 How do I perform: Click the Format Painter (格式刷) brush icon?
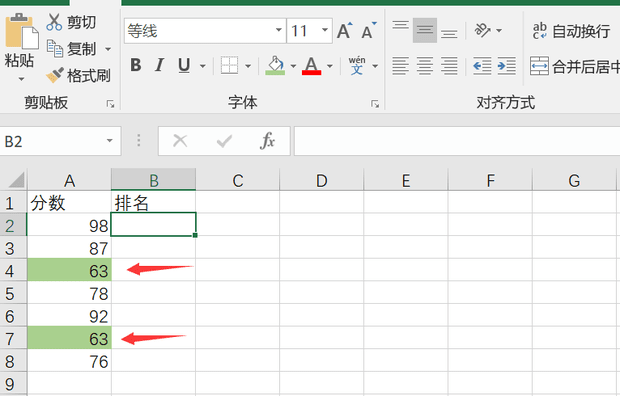click(x=55, y=75)
